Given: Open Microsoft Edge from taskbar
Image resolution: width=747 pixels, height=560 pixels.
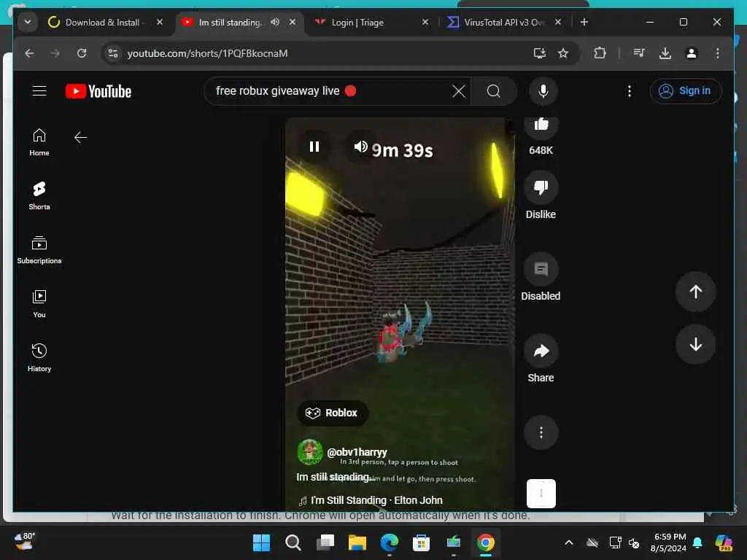Looking at the screenshot, I should (x=390, y=542).
